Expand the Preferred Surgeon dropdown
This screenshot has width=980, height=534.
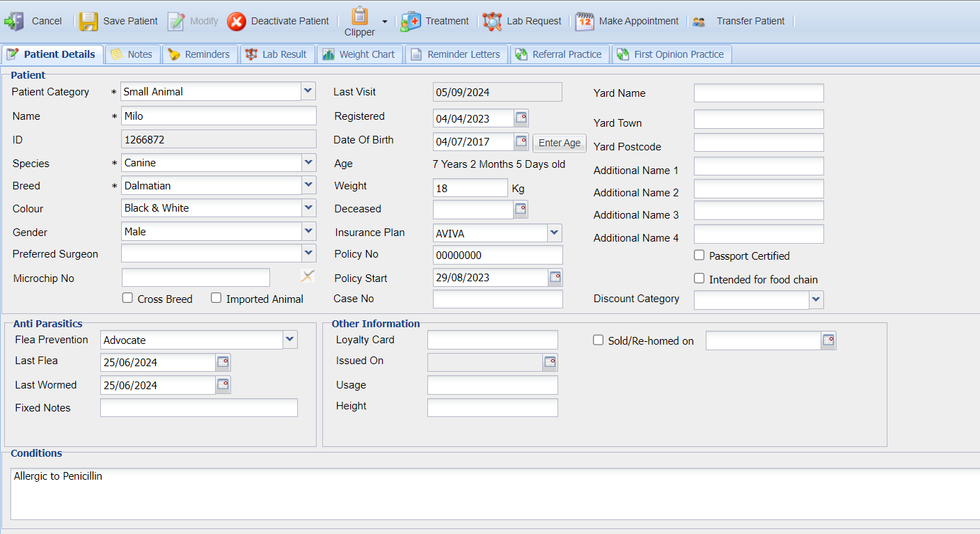tap(308, 253)
